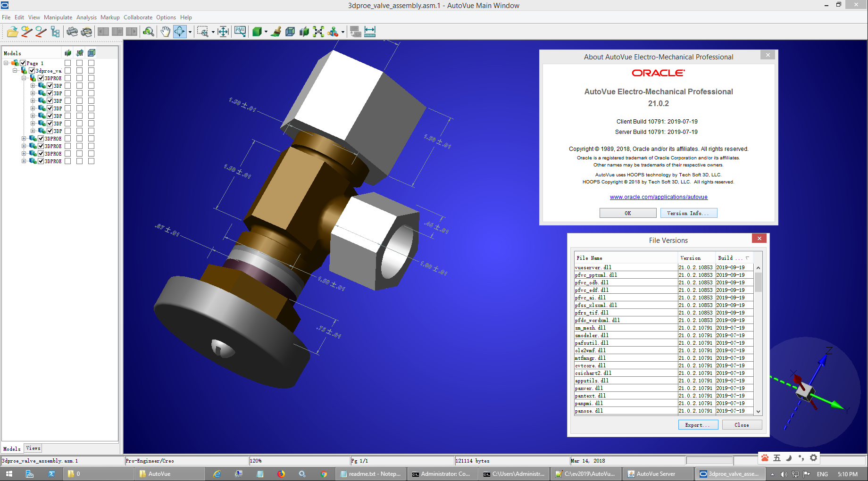
Task: Uncheck the 3dproe_va assembly checkbox
Action: click(x=32, y=70)
